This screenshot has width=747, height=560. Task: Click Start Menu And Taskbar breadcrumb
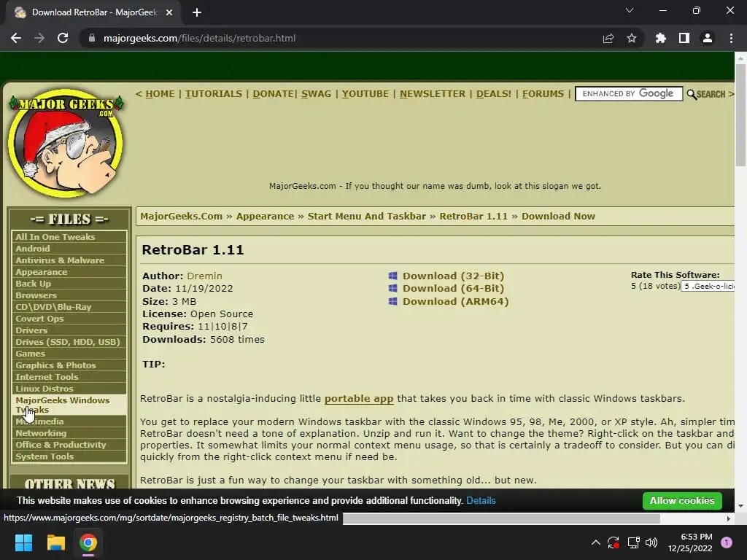pos(366,216)
